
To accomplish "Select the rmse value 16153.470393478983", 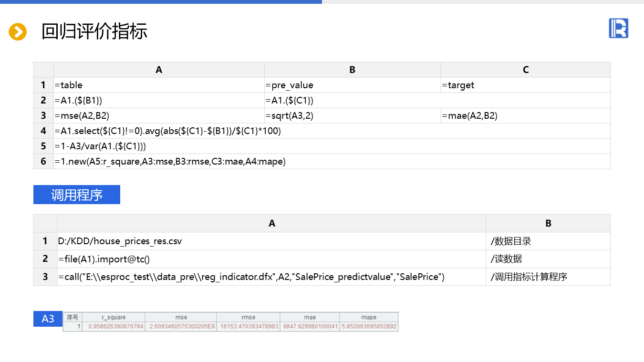I will (248, 327).
